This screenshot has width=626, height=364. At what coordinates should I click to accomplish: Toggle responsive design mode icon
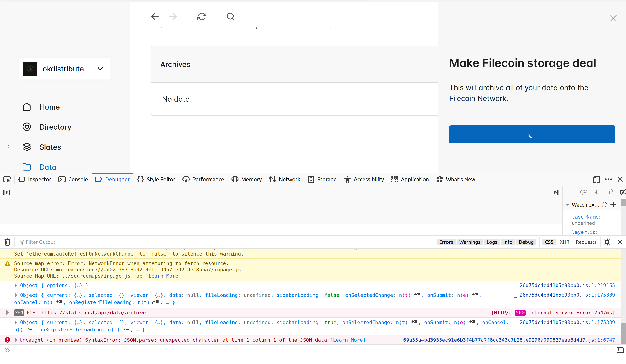(x=596, y=179)
